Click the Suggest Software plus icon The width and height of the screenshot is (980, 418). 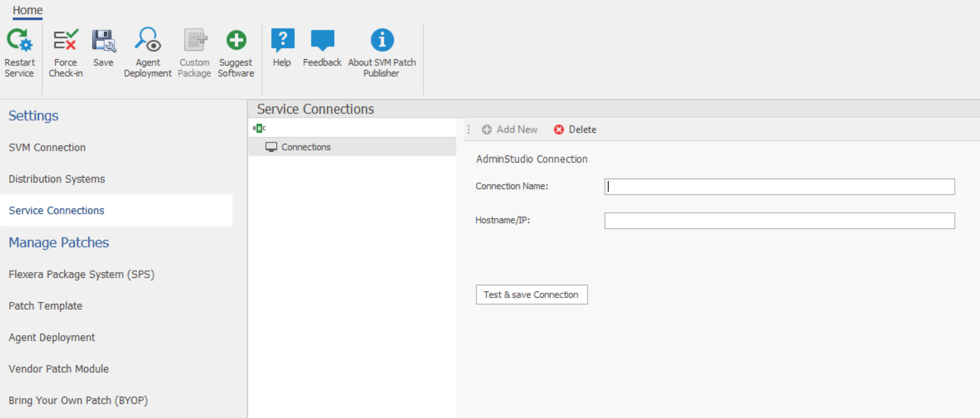(x=236, y=41)
